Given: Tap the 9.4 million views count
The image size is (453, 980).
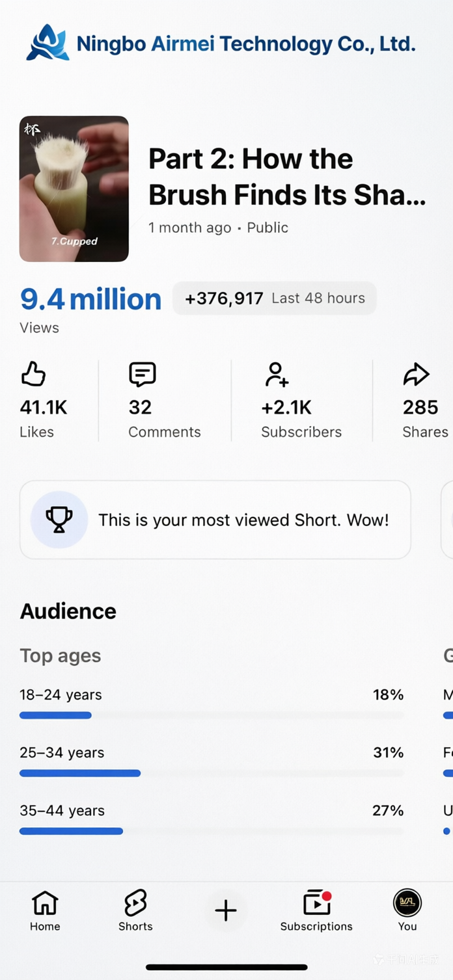Looking at the screenshot, I should (90, 299).
